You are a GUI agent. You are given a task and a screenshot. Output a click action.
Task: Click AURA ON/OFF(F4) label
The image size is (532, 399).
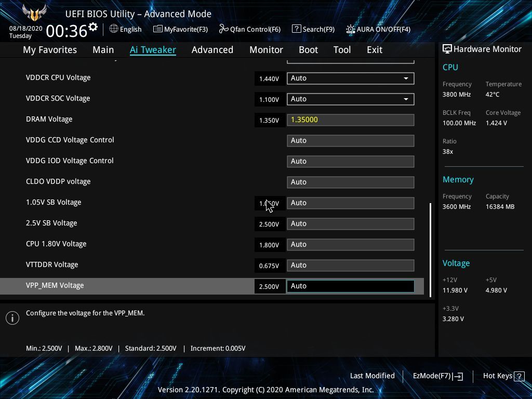click(x=383, y=30)
